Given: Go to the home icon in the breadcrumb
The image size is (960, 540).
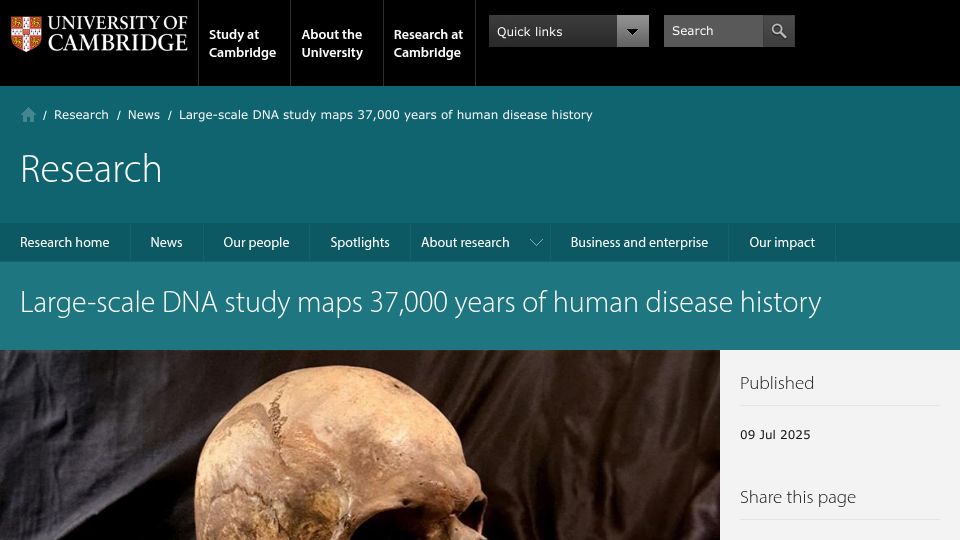Looking at the screenshot, I should [28, 114].
